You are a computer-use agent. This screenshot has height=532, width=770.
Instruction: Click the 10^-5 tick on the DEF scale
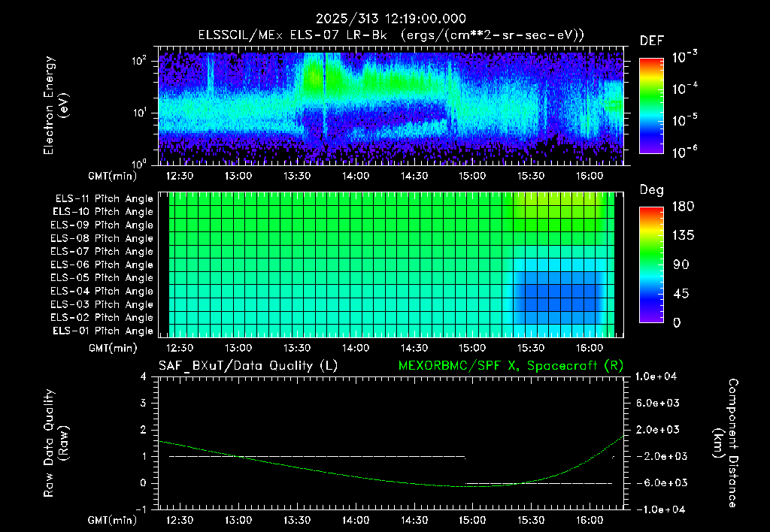click(x=685, y=120)
